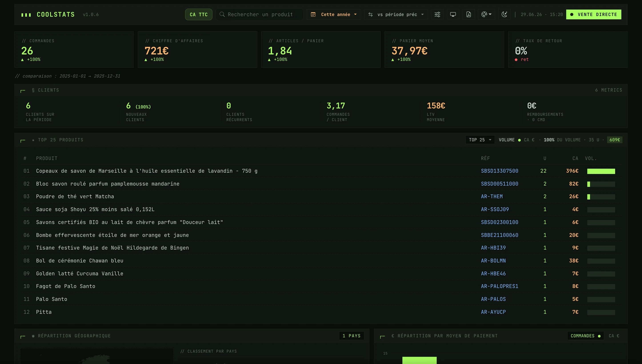Select the Articles / Panier KPI card
Screen dimensions: 642x364
pos(321,50)
